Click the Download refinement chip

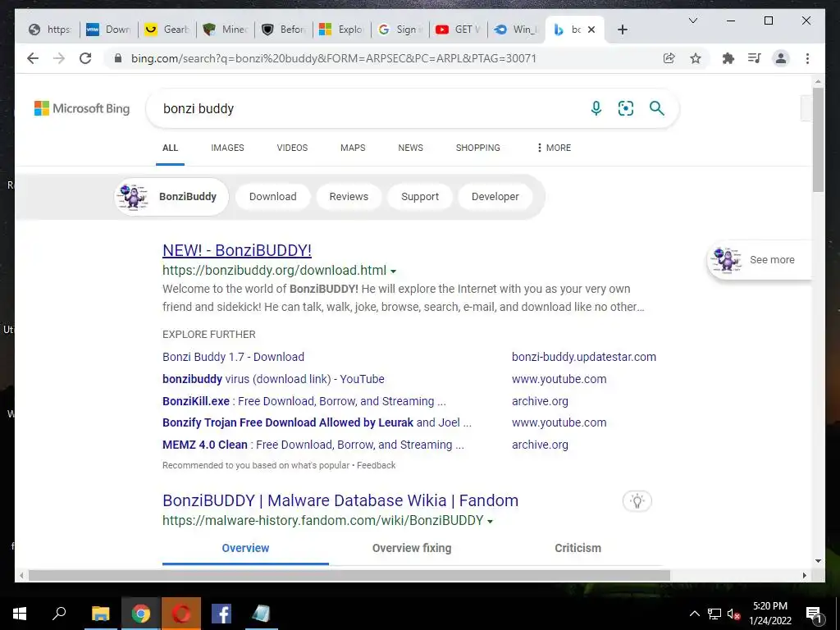tap(272, 197)
